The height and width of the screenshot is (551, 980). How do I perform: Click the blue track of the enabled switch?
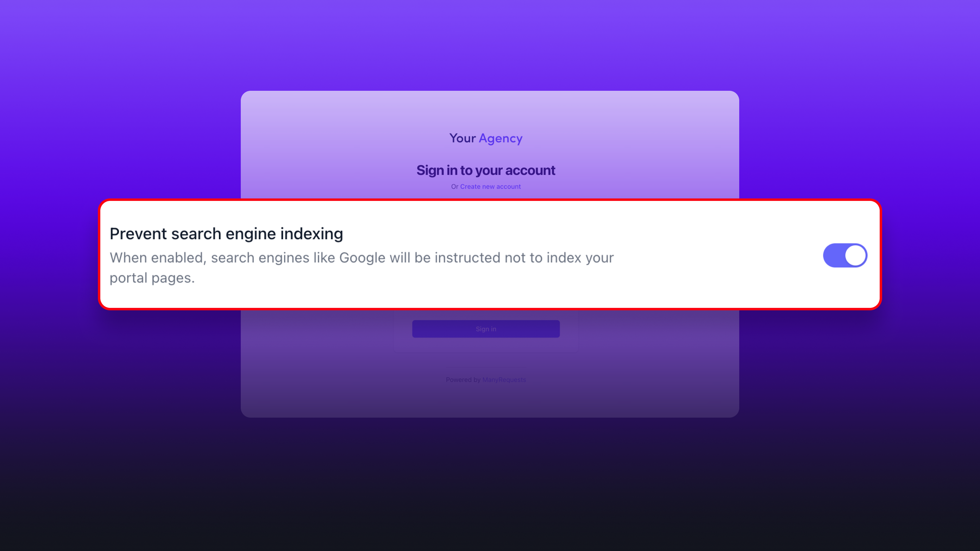[x=833, y=255]
